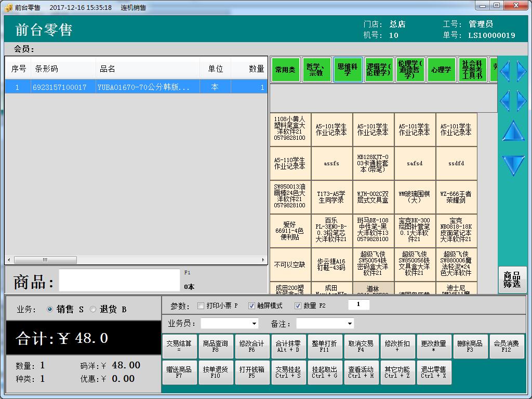Viewport: 532px width, 399px height.
Task: Click the blue up triangle for product list
Action: (x=513, y=130)
